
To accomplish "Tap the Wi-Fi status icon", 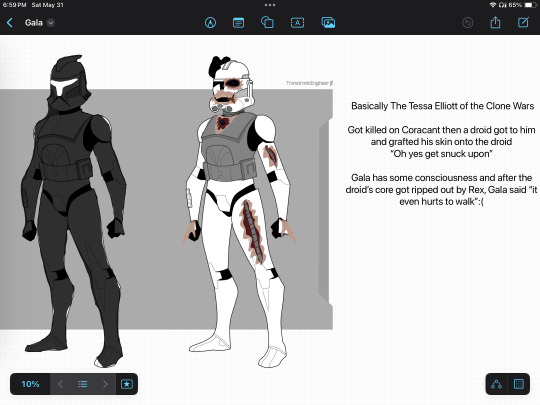I will tap(493, 5).
